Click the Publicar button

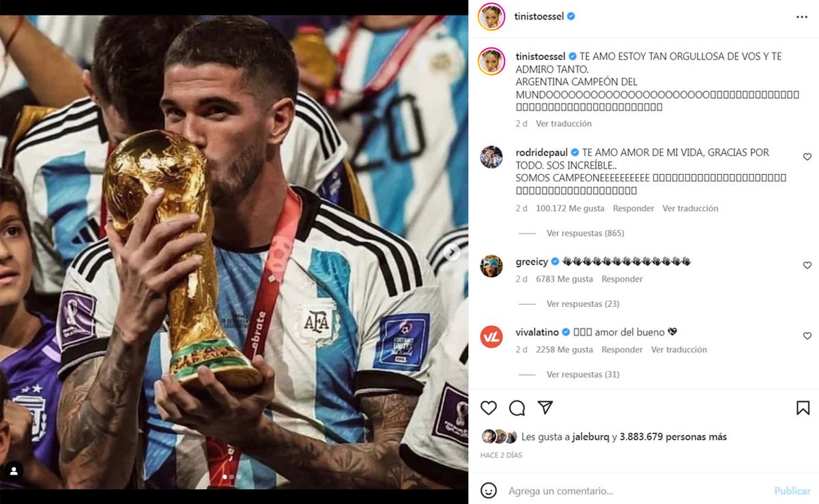point(792,491)
